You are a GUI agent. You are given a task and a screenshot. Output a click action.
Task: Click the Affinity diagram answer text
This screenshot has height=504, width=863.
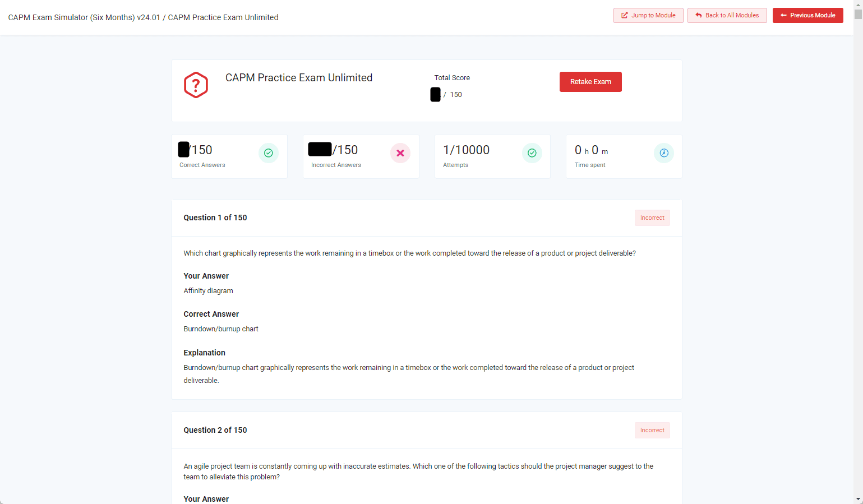[208, 291]
